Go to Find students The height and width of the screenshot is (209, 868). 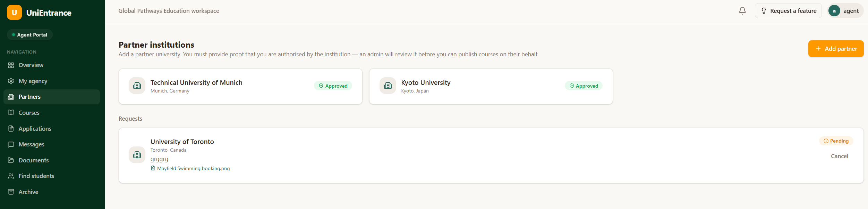52,176
